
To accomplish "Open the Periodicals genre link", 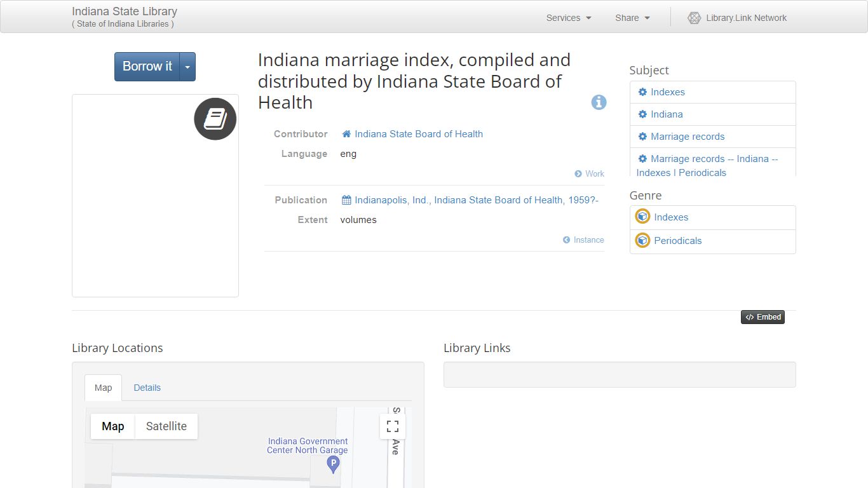I will [x=678, y=241].
